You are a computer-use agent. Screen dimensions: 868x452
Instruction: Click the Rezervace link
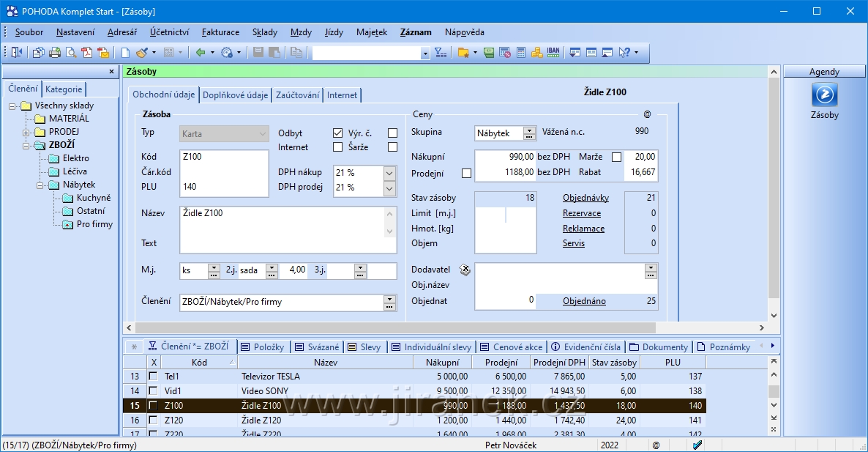click(x=581, y=213)
